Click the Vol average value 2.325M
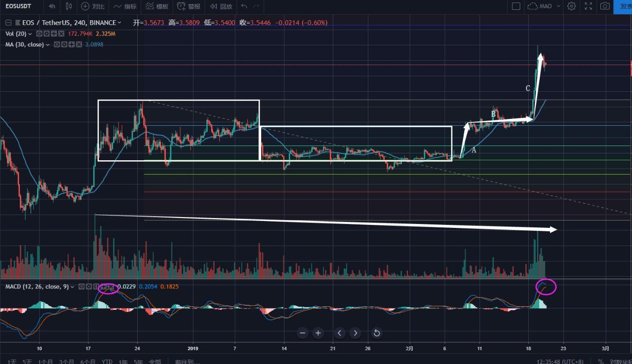This screenshot has width=632, height=364. tap(106, 34)
